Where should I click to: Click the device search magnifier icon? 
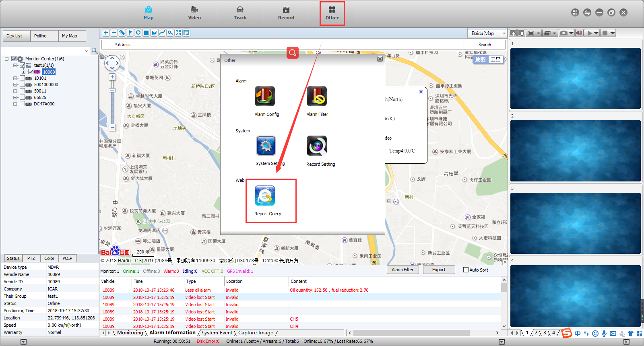point(95,51)
